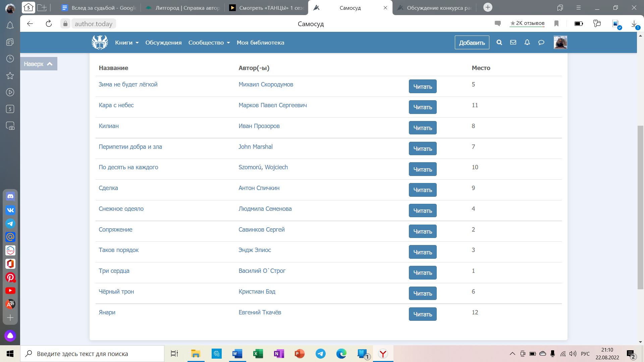
Task: Open the site notifications bell icon
Action: click(527, 43)
